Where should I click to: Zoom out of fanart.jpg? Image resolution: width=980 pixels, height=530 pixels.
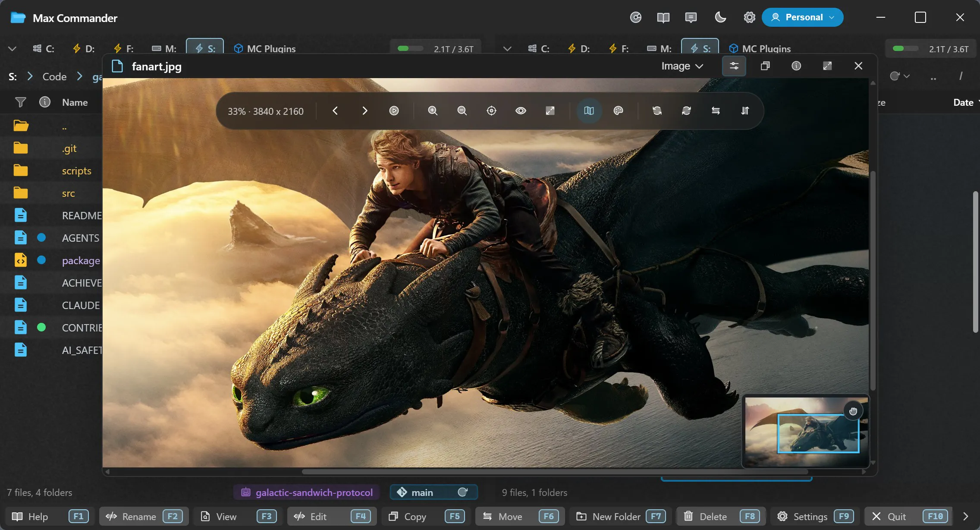(462, 111)
